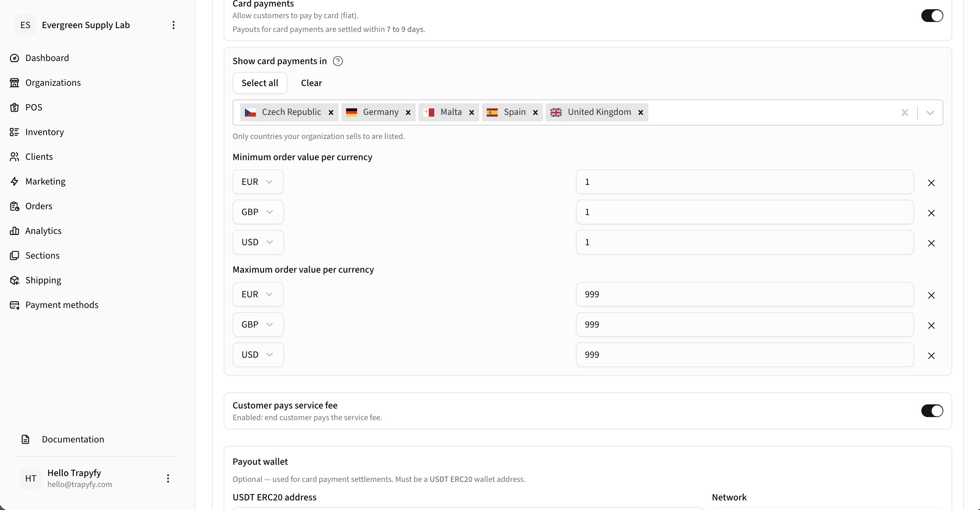Clear all selected countries with X icon
The height and width of the screenshot is (510, 980).
[905, 112]
